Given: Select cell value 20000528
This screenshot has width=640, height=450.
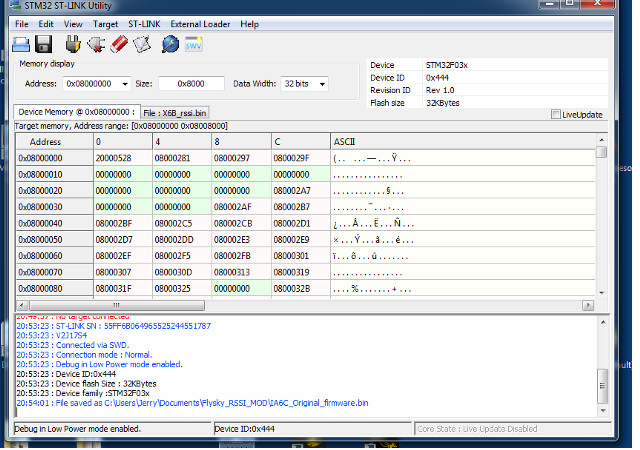Looking at the screenshot, I should [x=123, y=158].
